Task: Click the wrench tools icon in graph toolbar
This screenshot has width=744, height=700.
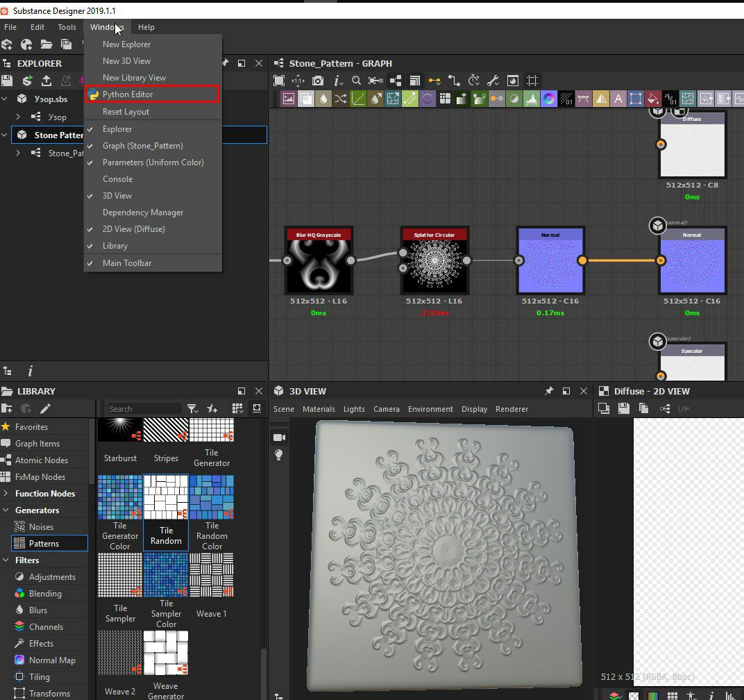Action: click(x=493, y=81)
